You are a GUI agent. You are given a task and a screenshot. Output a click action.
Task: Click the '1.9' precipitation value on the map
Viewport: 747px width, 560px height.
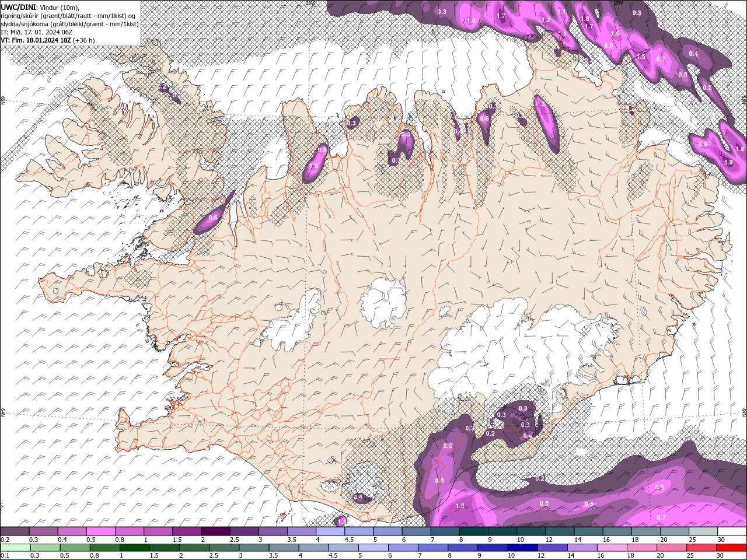coord(728,162)
